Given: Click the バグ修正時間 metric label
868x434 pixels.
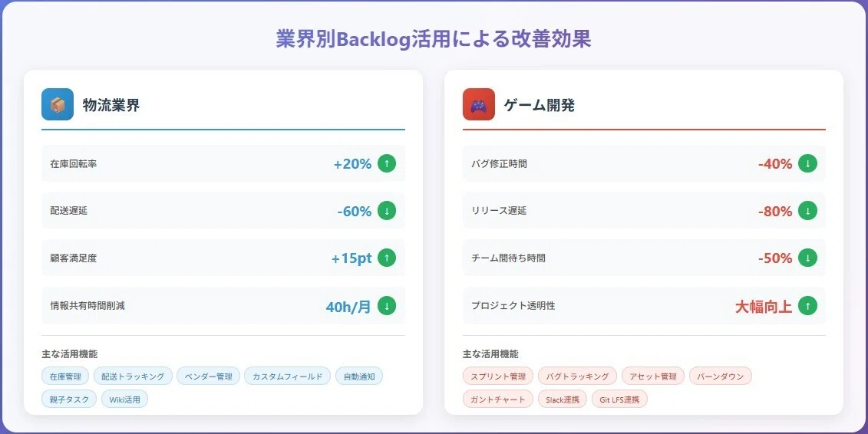Looking at the screenshot, I should click(x=500, y=164).
